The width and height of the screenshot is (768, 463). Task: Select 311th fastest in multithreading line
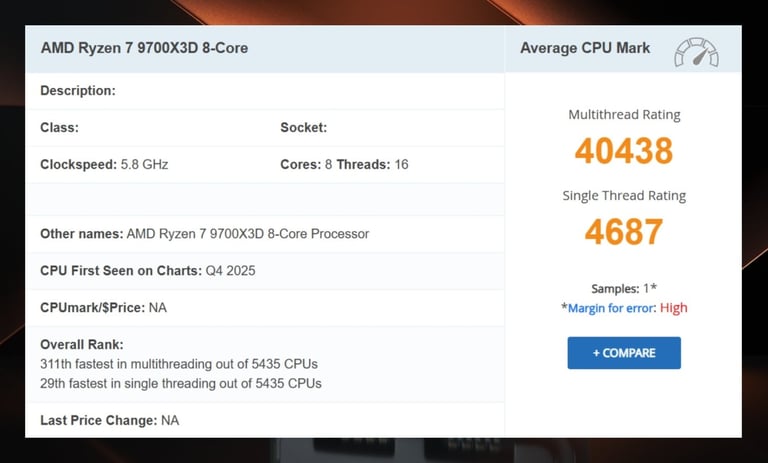(x=179, y=364)
